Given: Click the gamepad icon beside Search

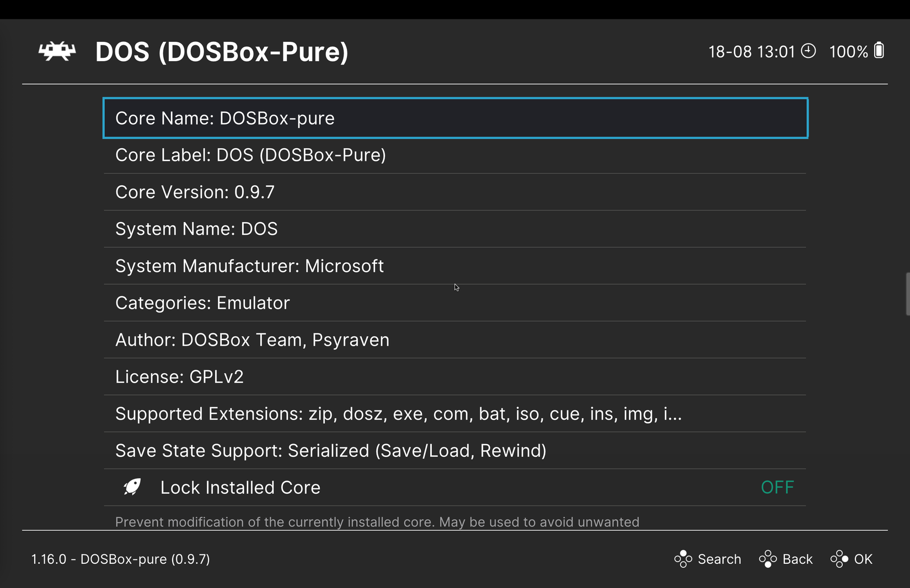Looking at the screenshot, I should (684, 559).
